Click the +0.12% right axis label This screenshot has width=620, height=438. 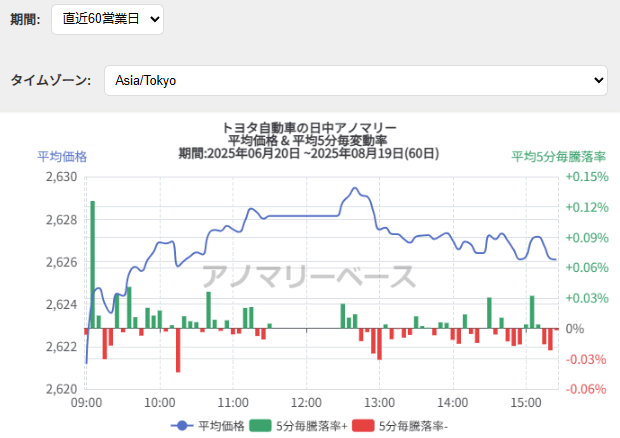[x=587, y=207]
